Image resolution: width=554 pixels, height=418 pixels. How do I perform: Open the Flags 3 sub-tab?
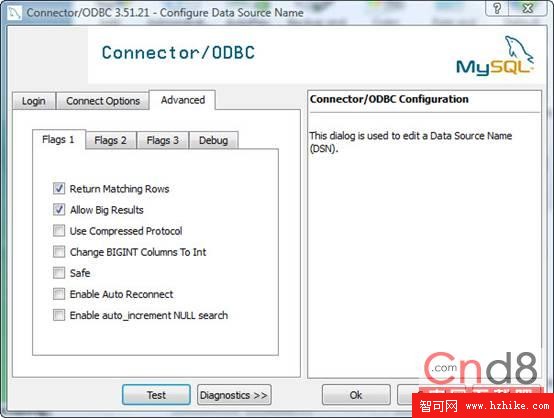point(163,140)
